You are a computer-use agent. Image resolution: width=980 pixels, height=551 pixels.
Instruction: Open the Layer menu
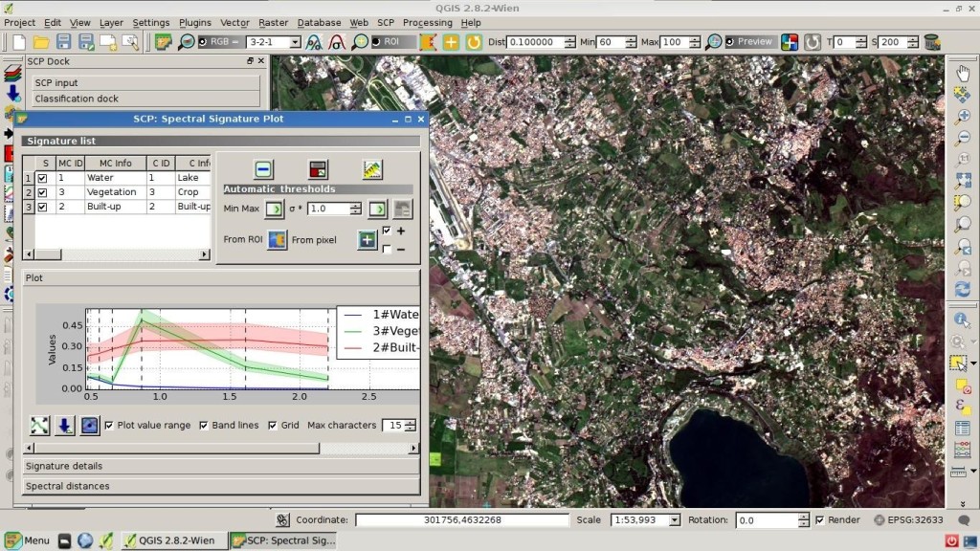(x=111, y=23)
